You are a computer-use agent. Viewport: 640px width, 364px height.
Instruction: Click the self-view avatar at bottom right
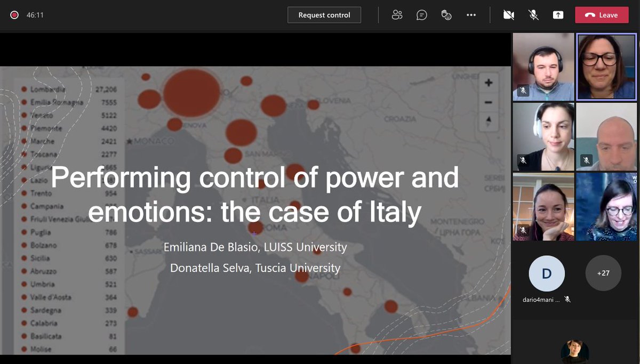(x=575, y=352)
